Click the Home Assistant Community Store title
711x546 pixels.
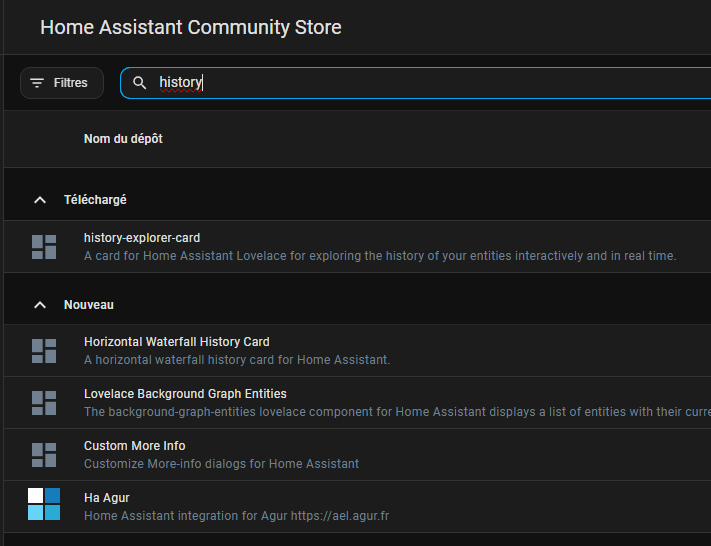point(191,27)
